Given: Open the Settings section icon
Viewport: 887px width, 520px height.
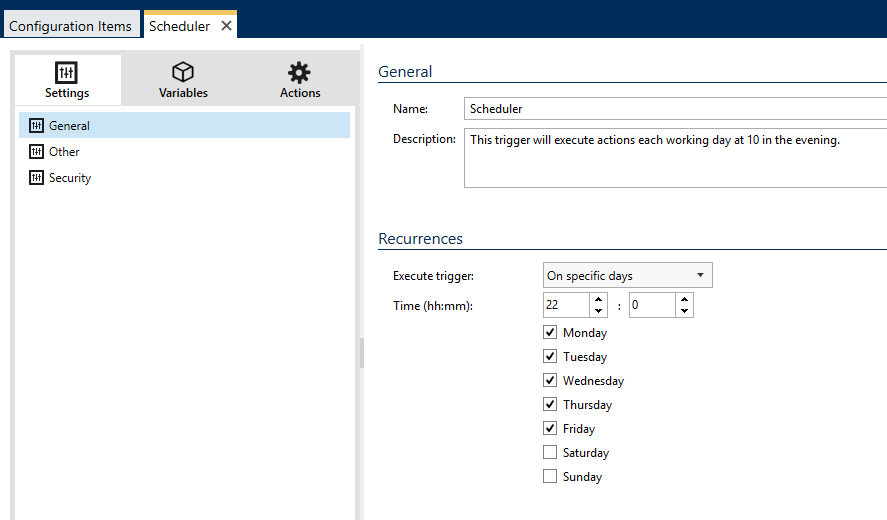Looking at the screenshot, I should [x=66, y=72].
